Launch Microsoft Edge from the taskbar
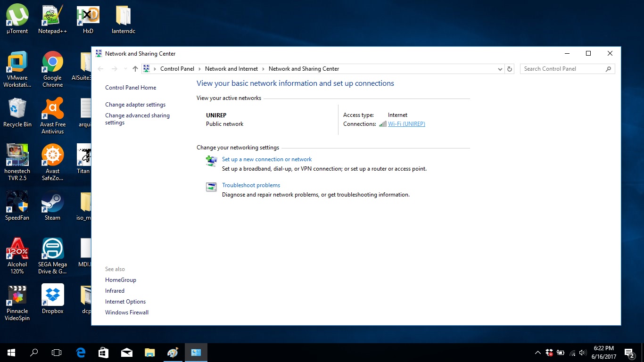The image size is (644, 362). click(81, 353)
